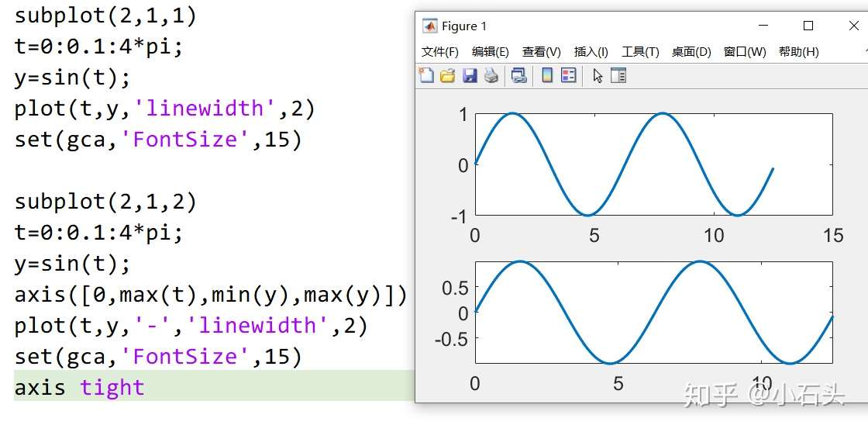Open the 工具(T) menu
This screenshot has width=868, height=432.
point(640,52)
